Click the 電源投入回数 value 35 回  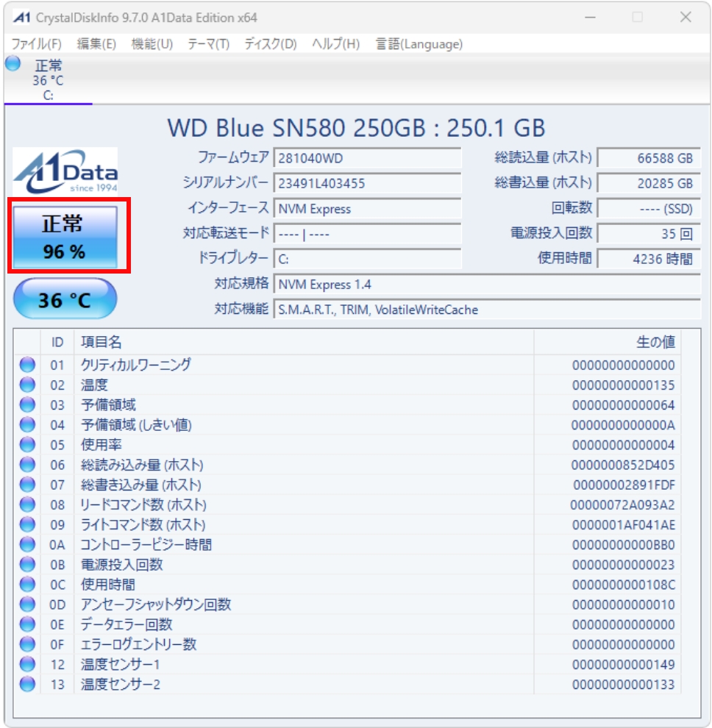coord(649,234)
